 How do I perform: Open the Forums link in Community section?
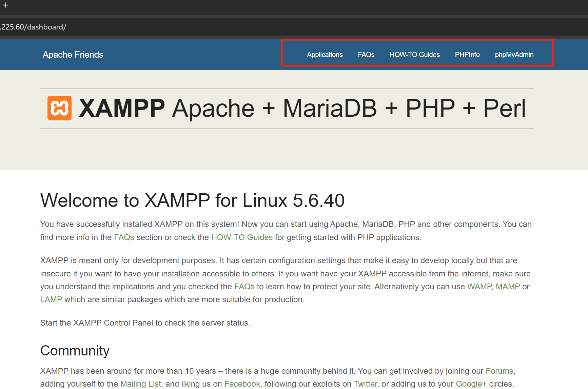499,371
